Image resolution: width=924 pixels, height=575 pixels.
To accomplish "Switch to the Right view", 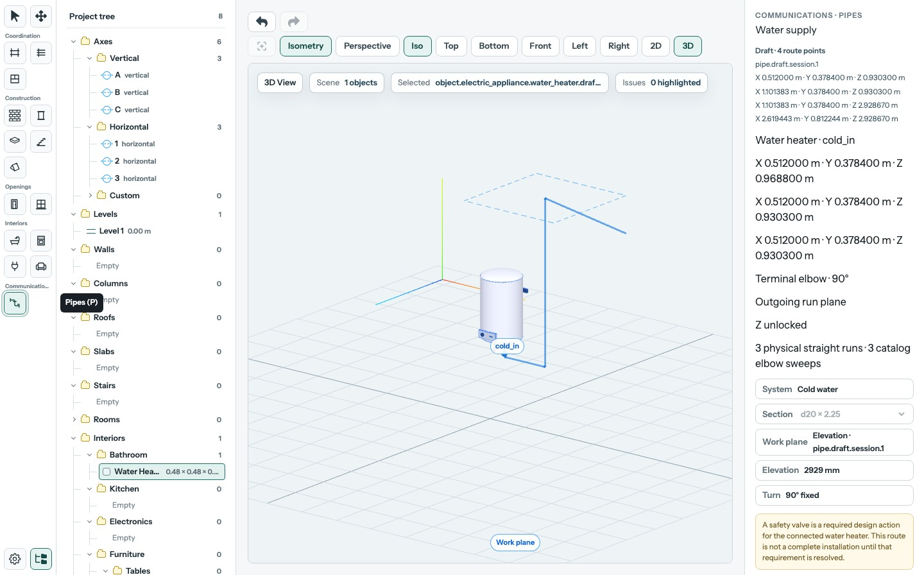I will (x=619, y=46).
